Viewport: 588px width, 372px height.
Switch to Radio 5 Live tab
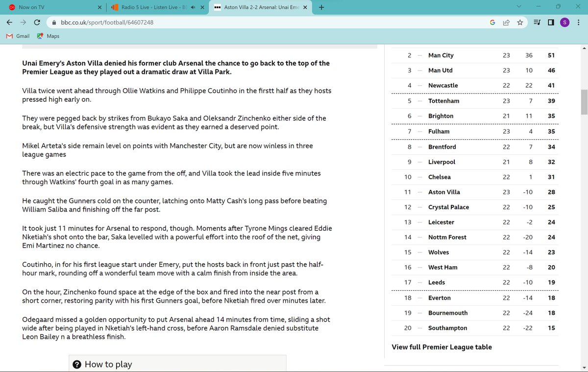[x=157, y=7]
